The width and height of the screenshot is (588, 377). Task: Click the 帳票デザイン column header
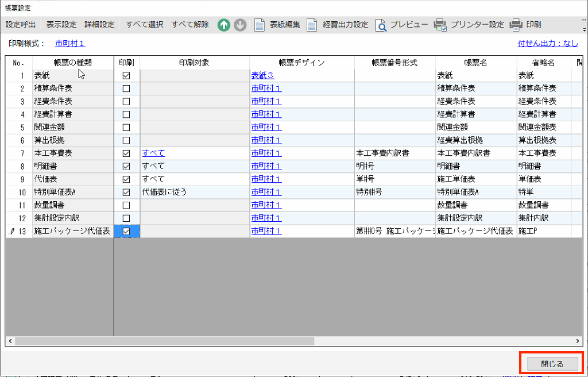tap(302, 63)
